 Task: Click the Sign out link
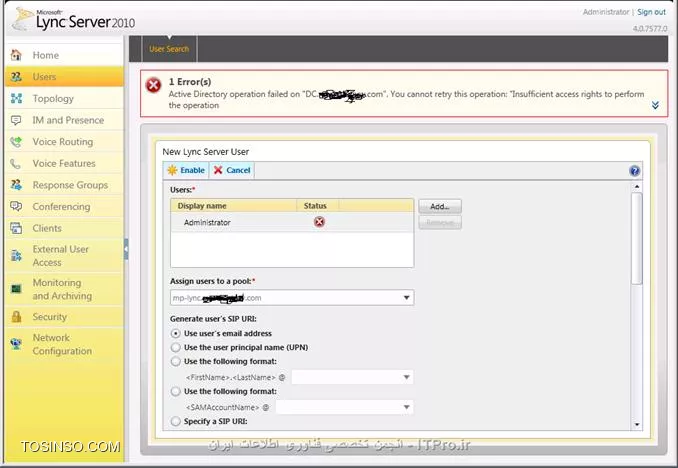click(x=651, y=12)
